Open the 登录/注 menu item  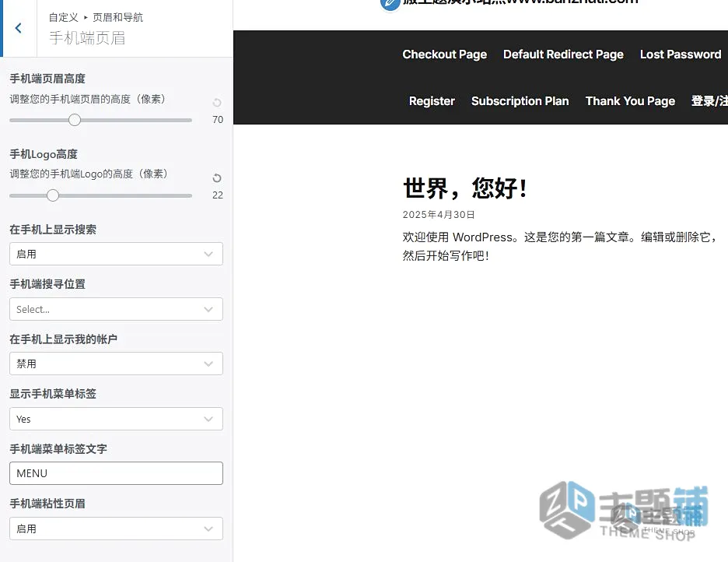coord(709,101)
